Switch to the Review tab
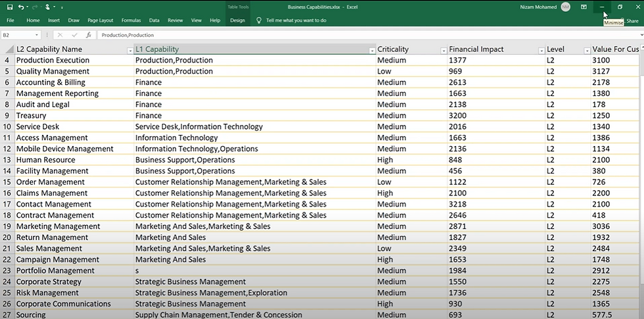Viewport: 644px width, 319px height. click(175, 20)
